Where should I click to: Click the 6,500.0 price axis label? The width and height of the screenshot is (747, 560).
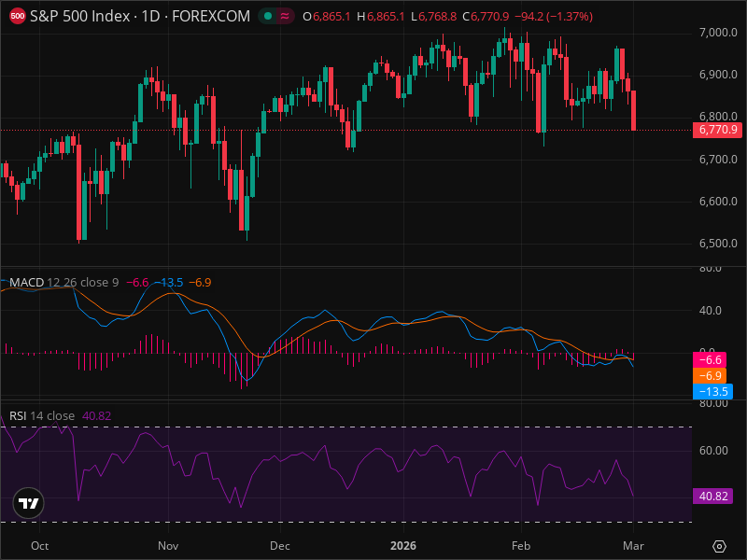(718, 244)
